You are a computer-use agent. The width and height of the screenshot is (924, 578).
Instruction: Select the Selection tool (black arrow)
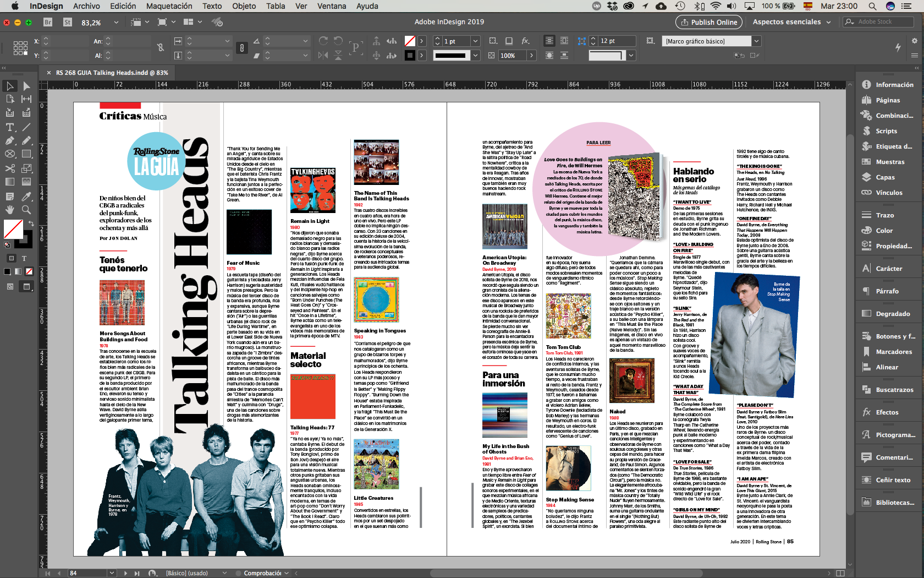tap(10, 86)
